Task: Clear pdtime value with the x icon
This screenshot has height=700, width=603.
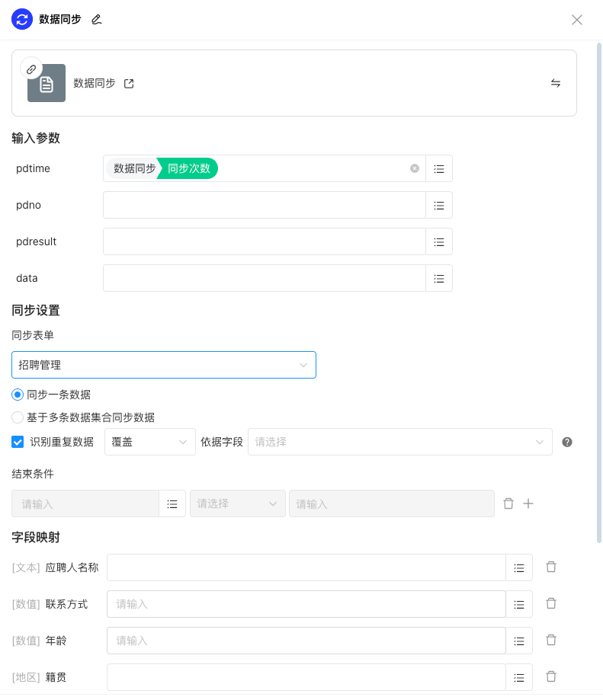Action: click(x=415, y=168)
